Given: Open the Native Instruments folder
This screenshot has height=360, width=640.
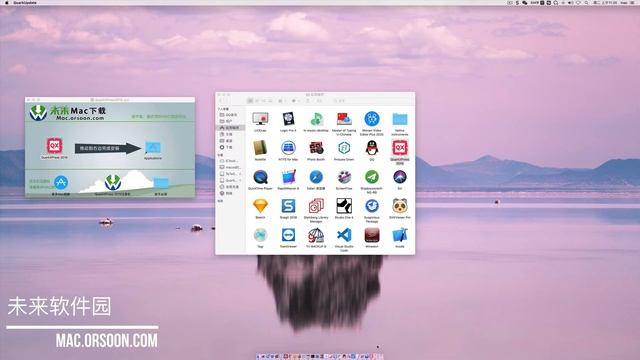Looking at the screenshot, I should click(400, 120).
